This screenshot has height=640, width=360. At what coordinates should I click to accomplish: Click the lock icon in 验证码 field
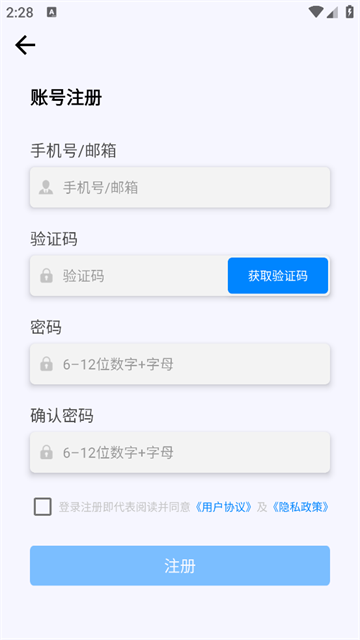click(46, 276)
